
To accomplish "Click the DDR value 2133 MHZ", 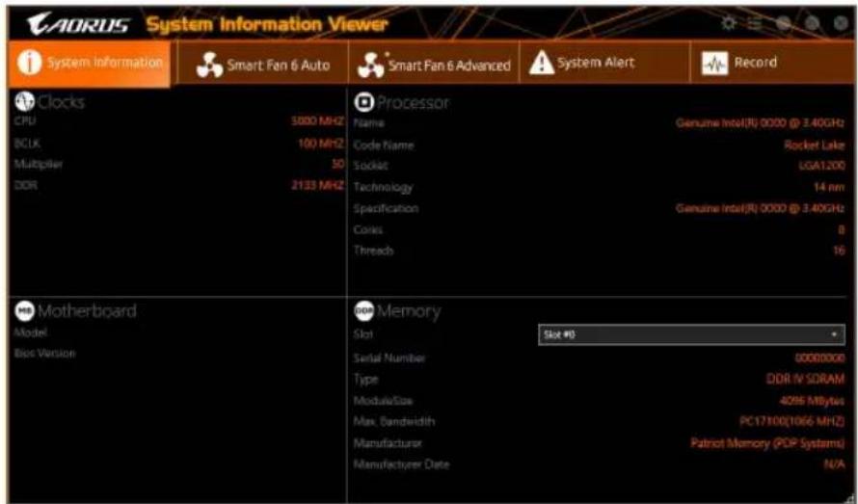I will pos(317,185).
